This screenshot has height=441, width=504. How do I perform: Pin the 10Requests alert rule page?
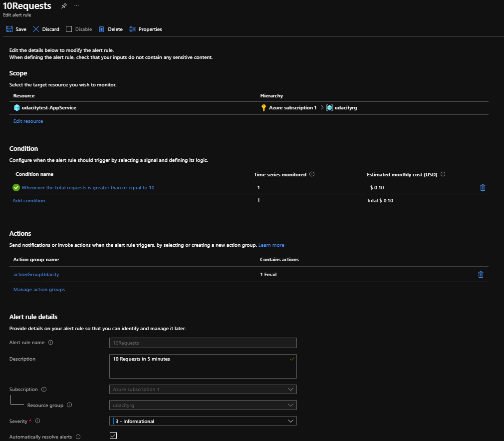click(64, 6)
